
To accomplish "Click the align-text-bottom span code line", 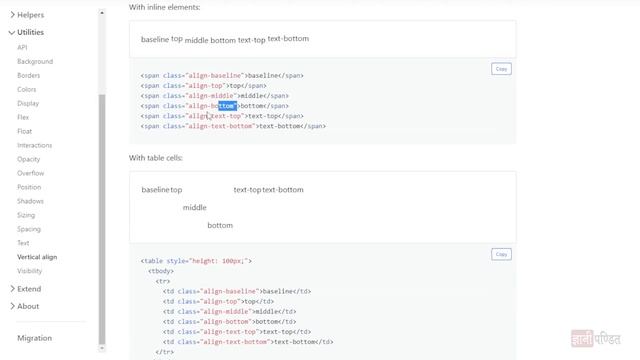I will (233, 126).
